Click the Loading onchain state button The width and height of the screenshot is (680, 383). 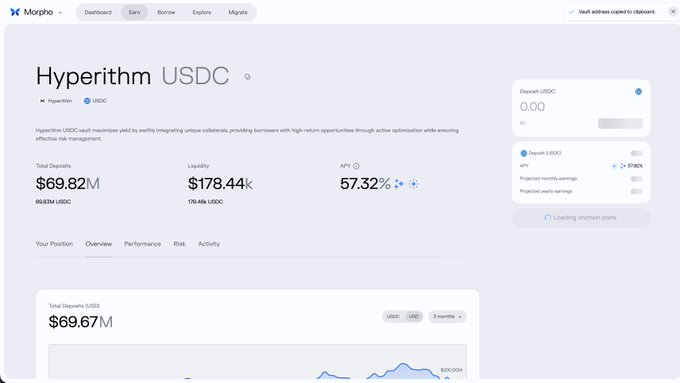click(581, 217)
